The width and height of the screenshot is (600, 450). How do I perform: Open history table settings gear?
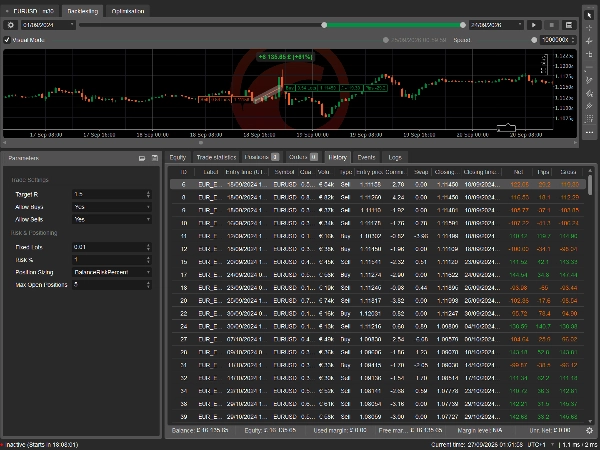click(589, 430)
